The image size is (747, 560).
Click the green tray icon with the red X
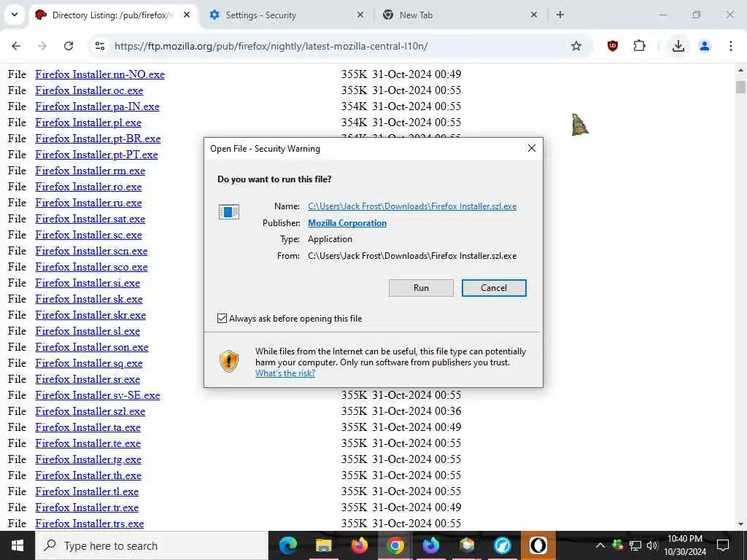click(618, 545)
